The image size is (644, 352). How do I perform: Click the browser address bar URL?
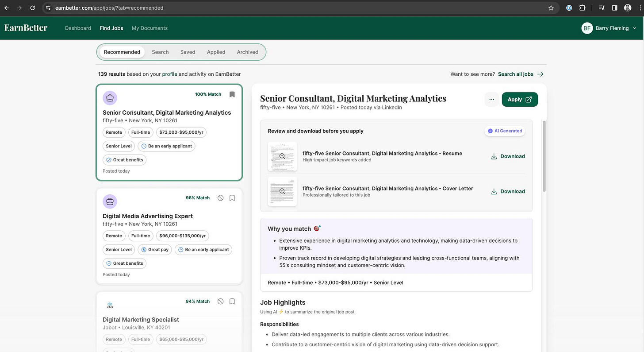(x=109, y=8)
